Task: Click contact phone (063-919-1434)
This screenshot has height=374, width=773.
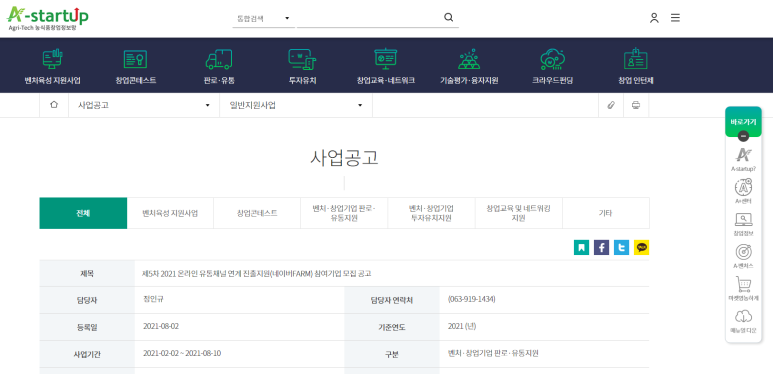Action: 472,299
